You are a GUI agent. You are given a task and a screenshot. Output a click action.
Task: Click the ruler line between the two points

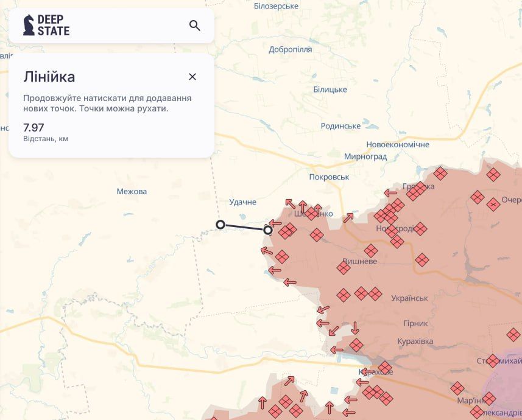tap(244, 227)
